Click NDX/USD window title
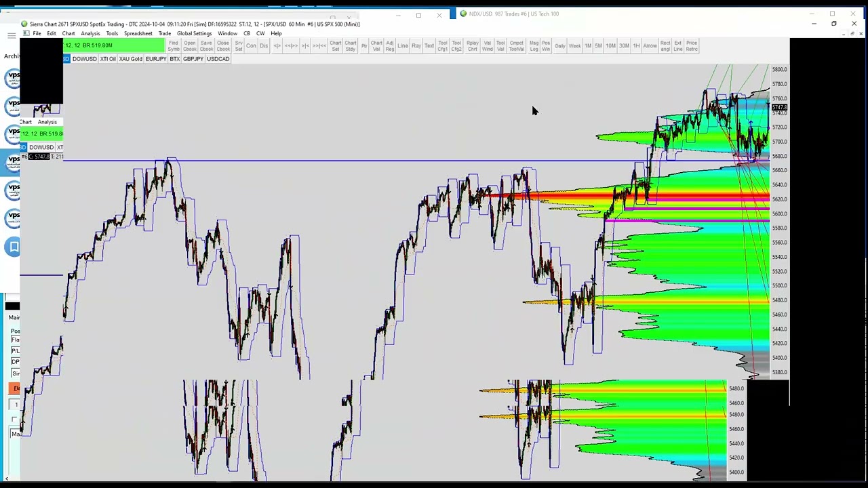The image size is (868, 488). 514,14
